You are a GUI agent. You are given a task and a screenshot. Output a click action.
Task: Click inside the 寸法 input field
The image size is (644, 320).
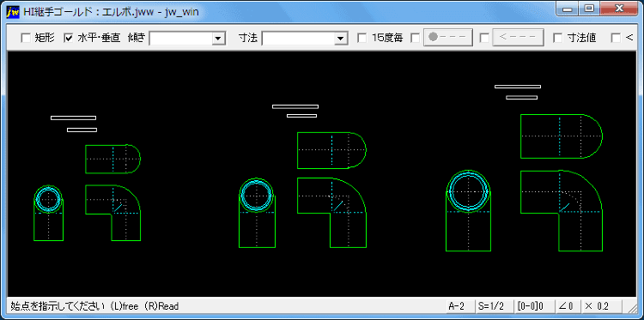(298, 39)
